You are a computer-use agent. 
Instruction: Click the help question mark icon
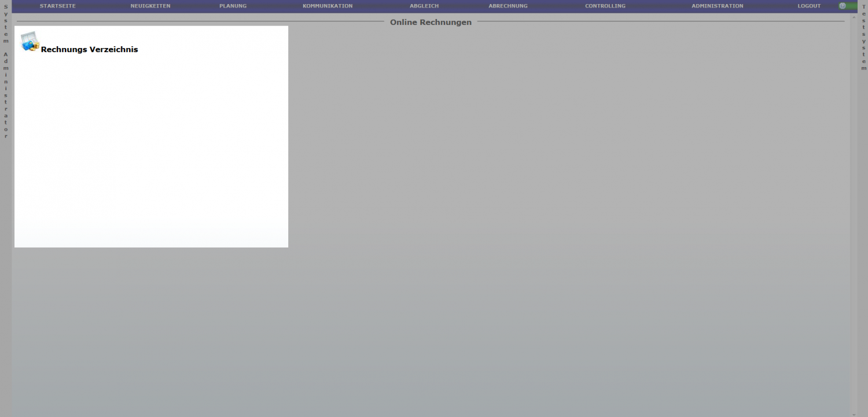843,6
